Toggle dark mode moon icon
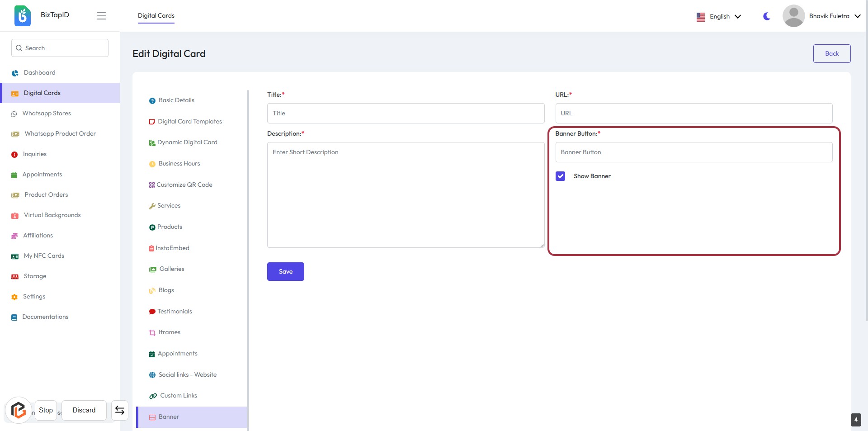This screenshot has width=868, height=431. [767, 16]
